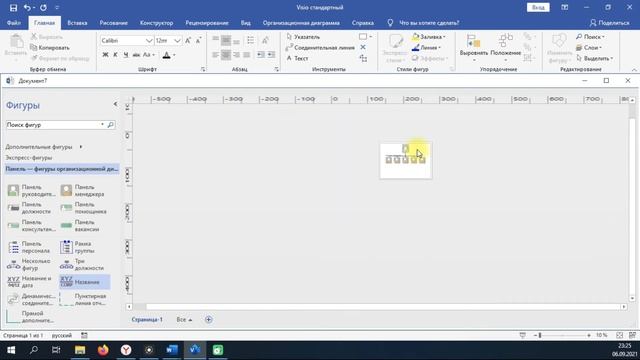Open the Line (Линия) dropdown
Image resolution: width=640 pixels, height=360 pixels.
pos(426,48)
